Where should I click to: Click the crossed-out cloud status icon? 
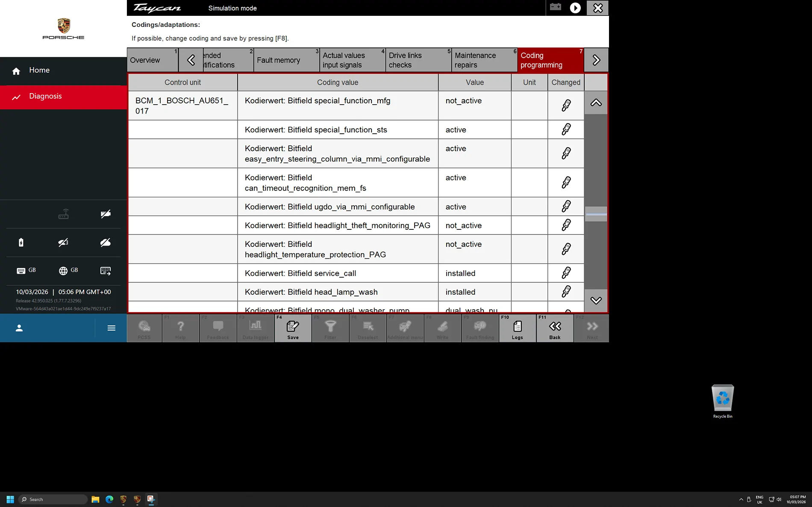(105, 243)
